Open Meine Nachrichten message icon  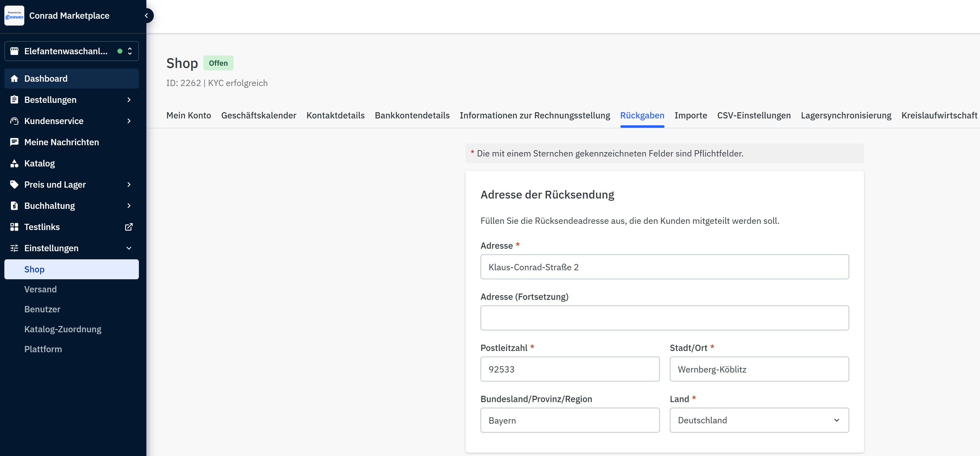(14, 142)
